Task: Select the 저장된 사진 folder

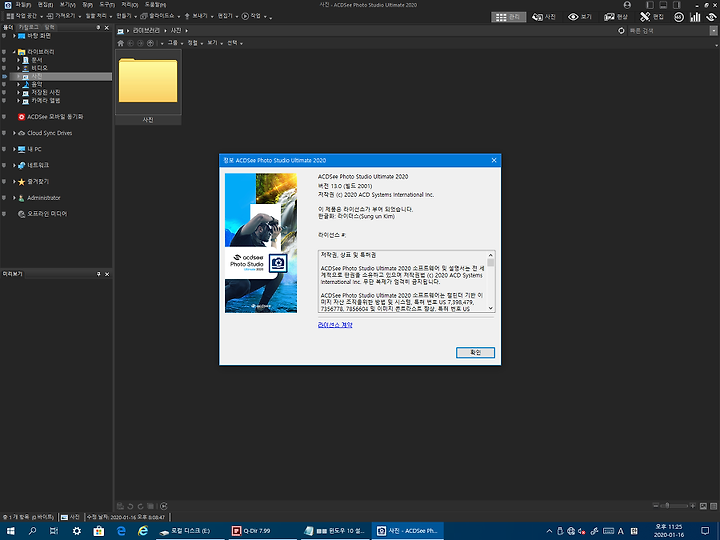Action: pyautogui.click(x=45, y=92)
